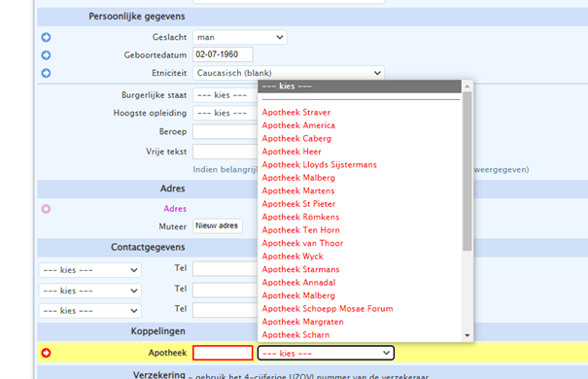Viewport: 588px width, 379px height.
Task: Click the list scroll up arrow
Action: coord(467,86)
